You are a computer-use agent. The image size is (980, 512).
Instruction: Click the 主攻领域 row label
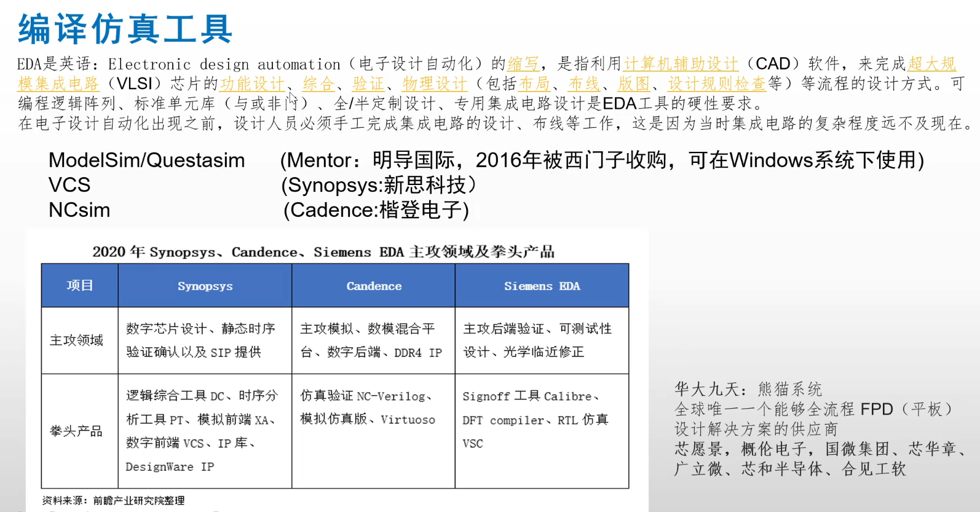point(76,341)
